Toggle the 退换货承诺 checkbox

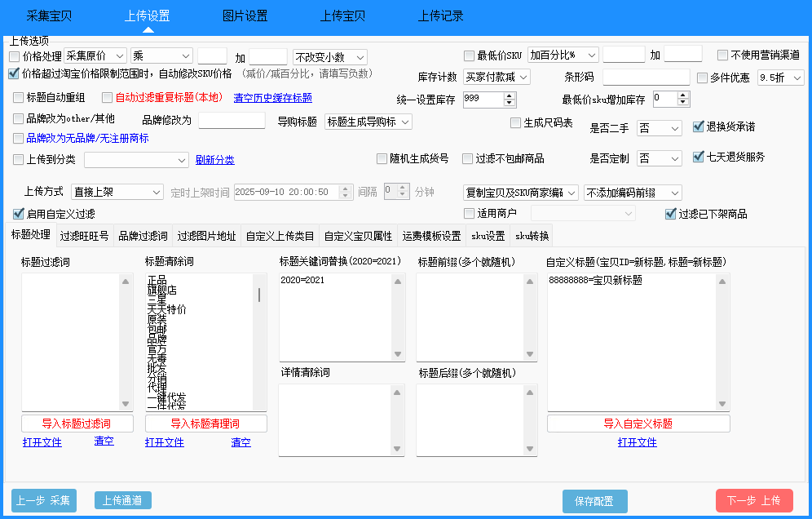pos(699,126)
